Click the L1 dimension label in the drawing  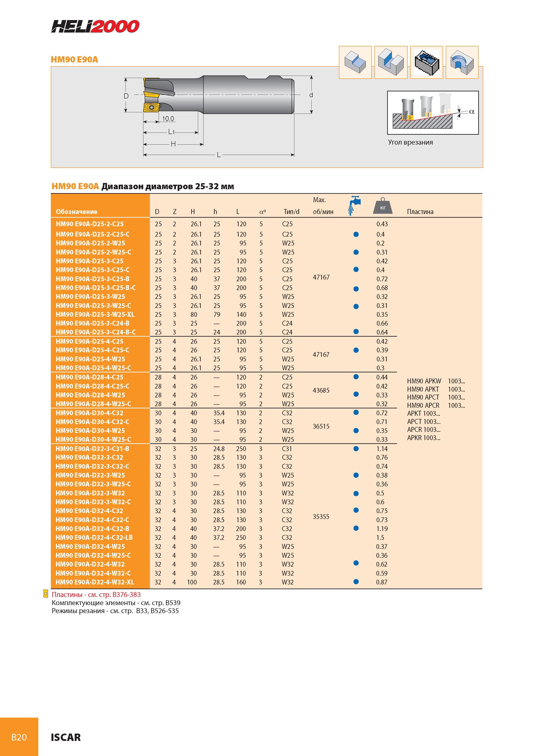(171, 132)
